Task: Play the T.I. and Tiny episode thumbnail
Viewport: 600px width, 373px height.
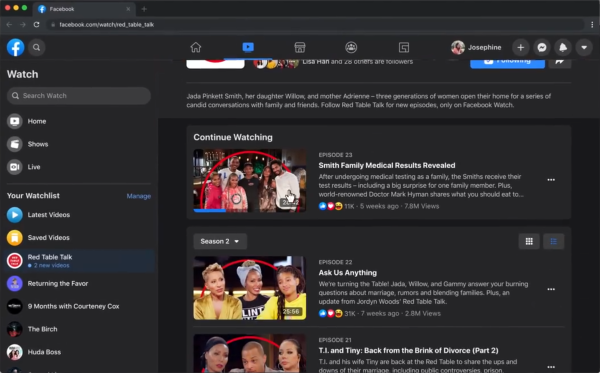Action: click(249, 353)
